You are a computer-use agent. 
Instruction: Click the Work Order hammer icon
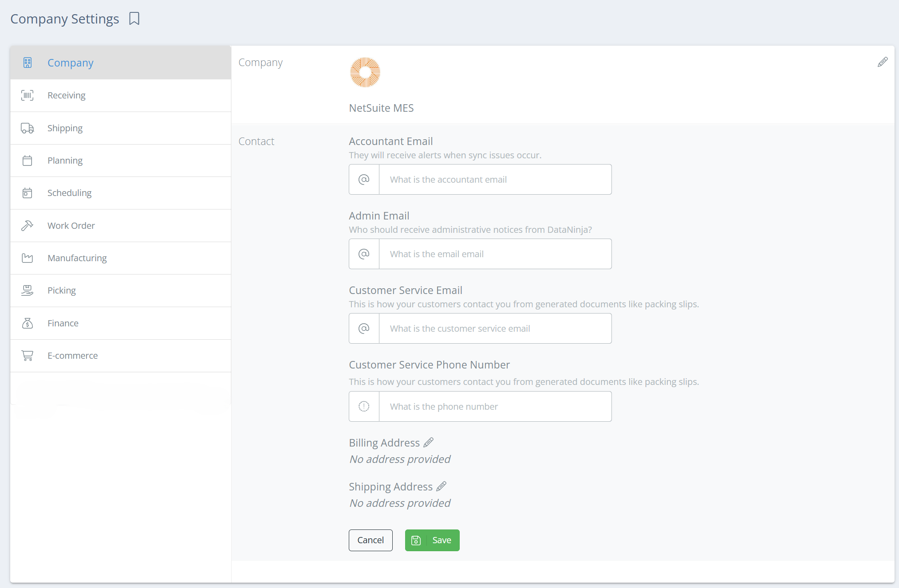pyautogui.click(x=28, y=226)
